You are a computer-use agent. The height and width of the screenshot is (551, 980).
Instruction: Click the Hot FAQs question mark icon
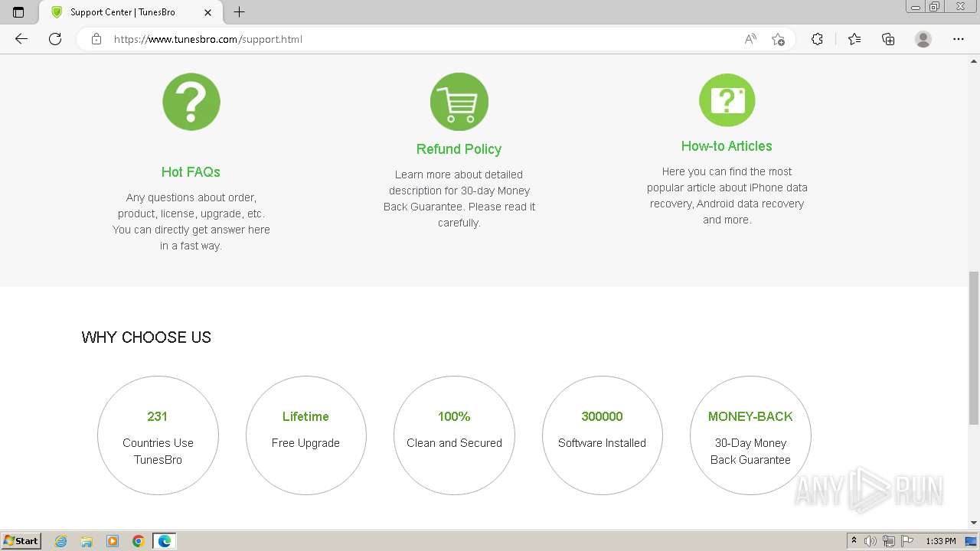pyautogui.click(x=191, y=102)
